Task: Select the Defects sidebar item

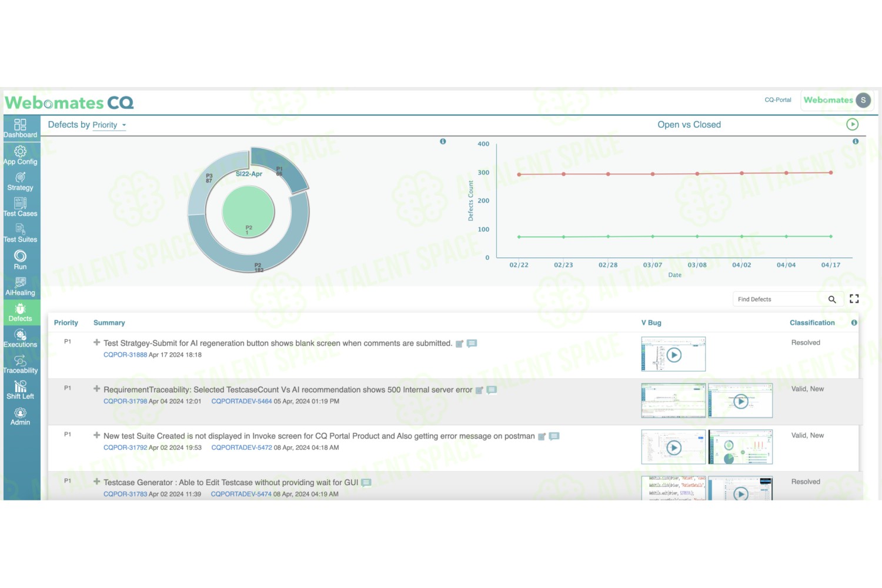Action: [x=21, y=312]
